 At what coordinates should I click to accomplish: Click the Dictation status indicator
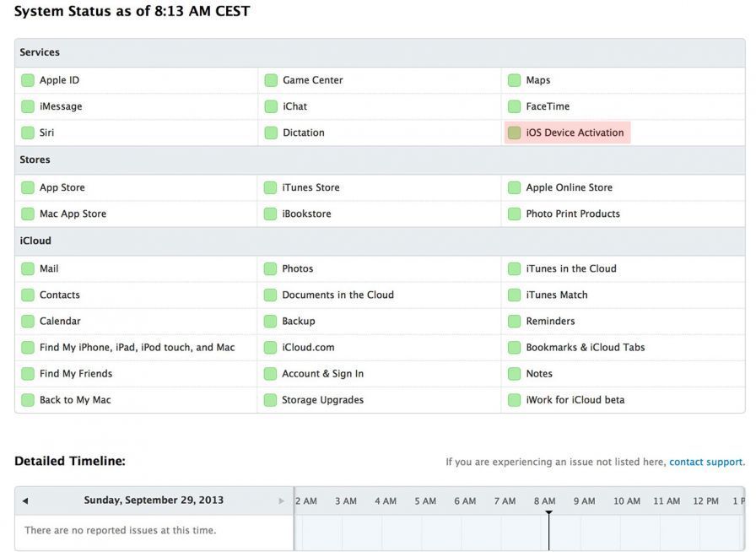(x=269, y=133)
